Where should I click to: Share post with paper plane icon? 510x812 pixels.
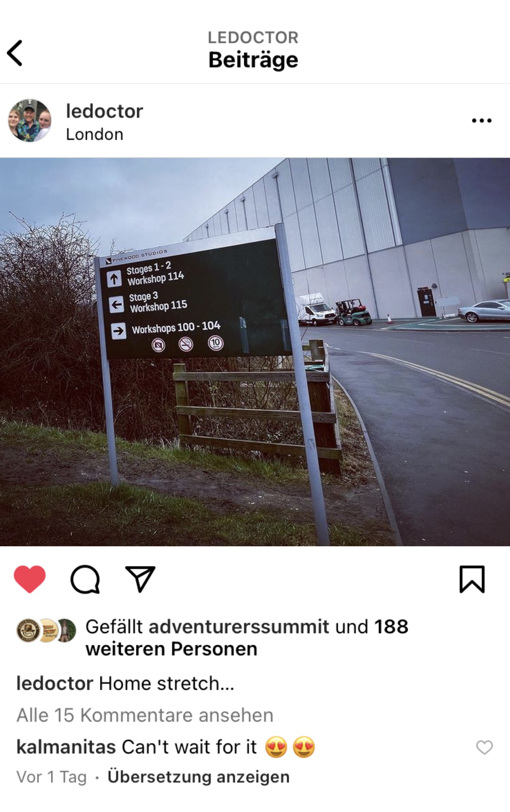pyautogui.click(x=140, y=579)
